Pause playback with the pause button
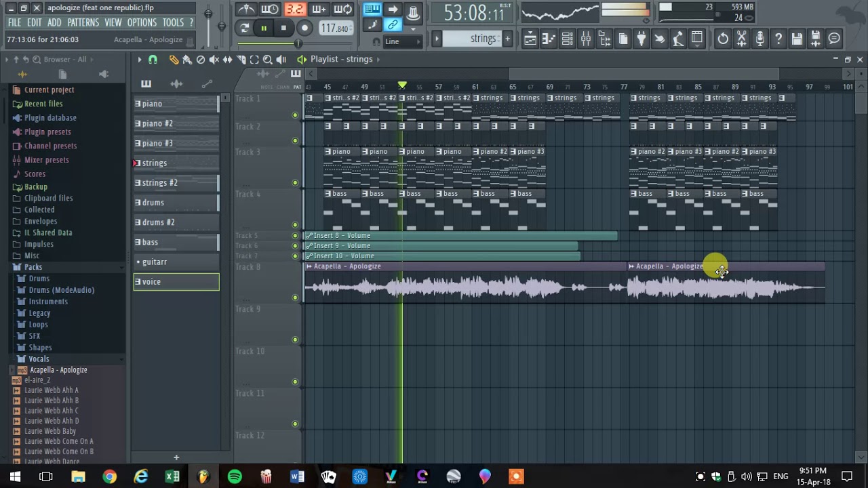Image resolution: width=868 pixels, height=488 pixels. [x=264, y=28]
